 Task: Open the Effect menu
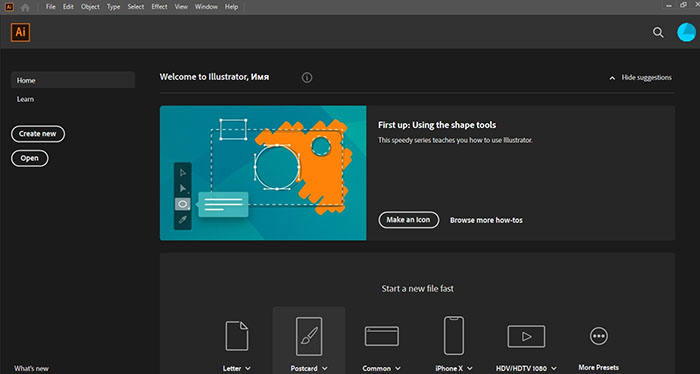click(159, 7)
